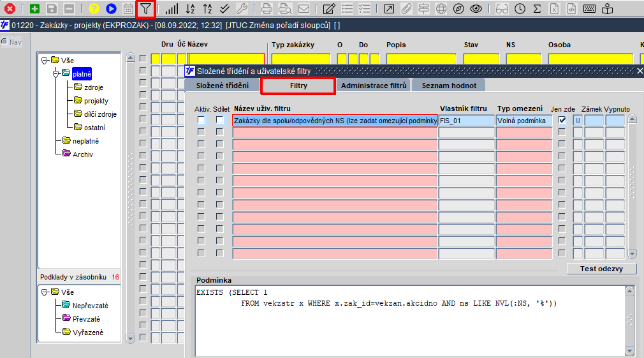This screenshot has height=358, width=644.
Task: Click the funnel filter icon in the toolbar
Action: [145, 9]
